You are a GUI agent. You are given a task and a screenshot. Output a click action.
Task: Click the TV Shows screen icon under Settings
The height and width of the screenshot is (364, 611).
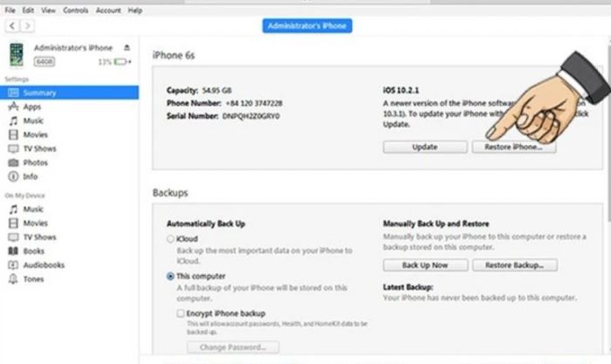(13, 148)
